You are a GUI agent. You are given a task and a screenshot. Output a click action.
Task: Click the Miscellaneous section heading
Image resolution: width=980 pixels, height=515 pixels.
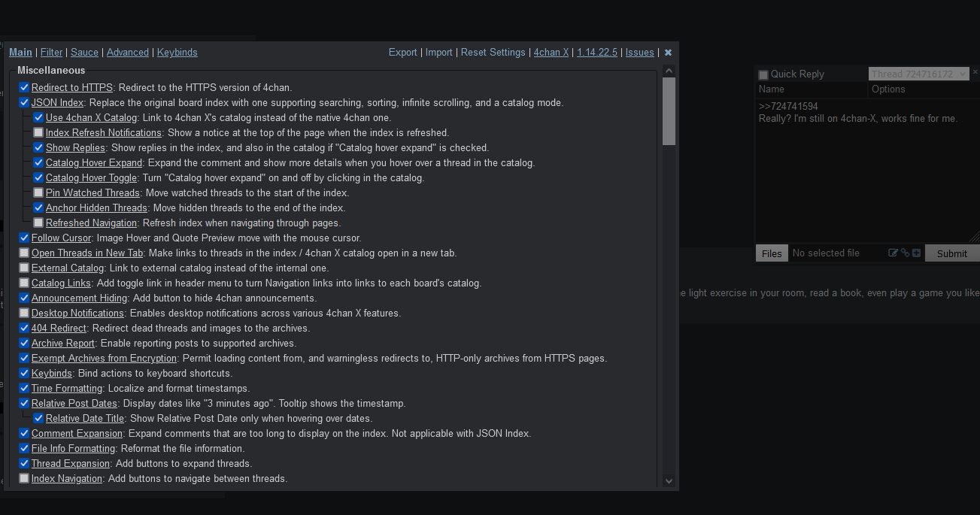[51, 71]
